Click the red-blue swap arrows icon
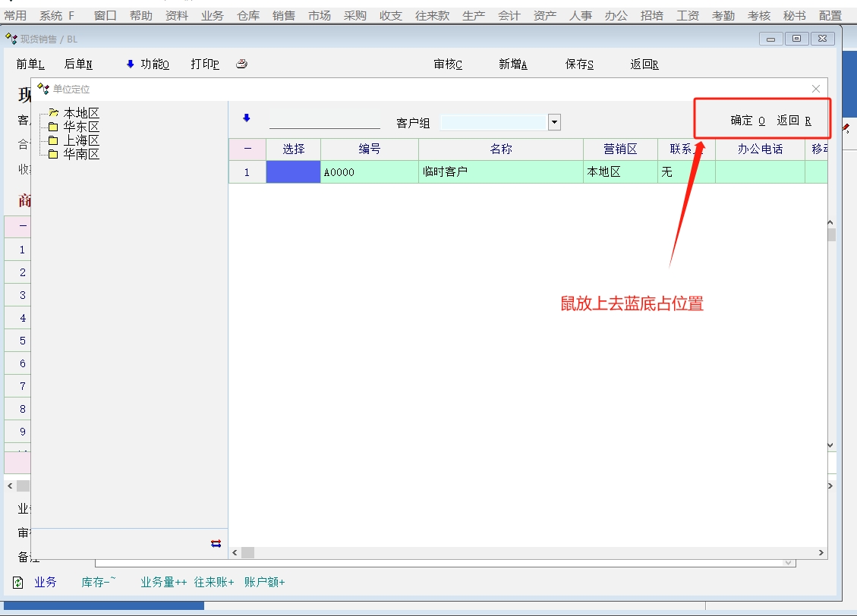This screenshot has width=857, height=616. 216,543
